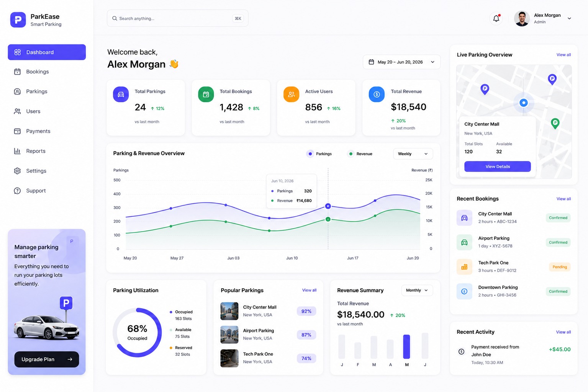Image resolution: width=588 pixels, height=392 pixels.
Task: Click the Total Bookings calendar icon
Action: [x=206, y=94]
